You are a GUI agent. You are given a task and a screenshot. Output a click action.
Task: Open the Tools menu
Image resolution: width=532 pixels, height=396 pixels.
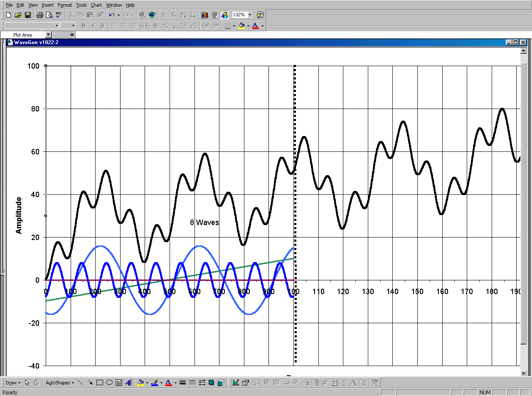(81, 5)
